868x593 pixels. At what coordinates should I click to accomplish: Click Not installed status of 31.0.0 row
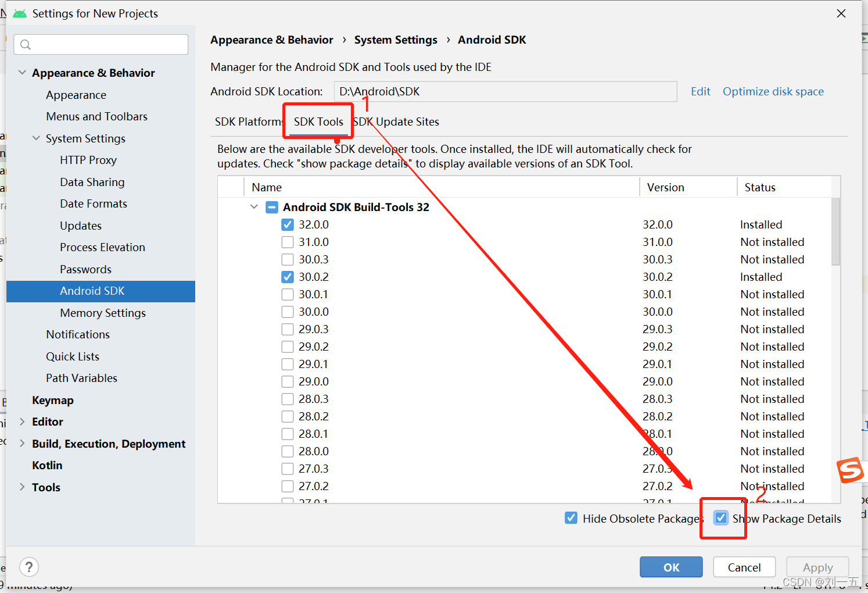(x=772, y=242)
